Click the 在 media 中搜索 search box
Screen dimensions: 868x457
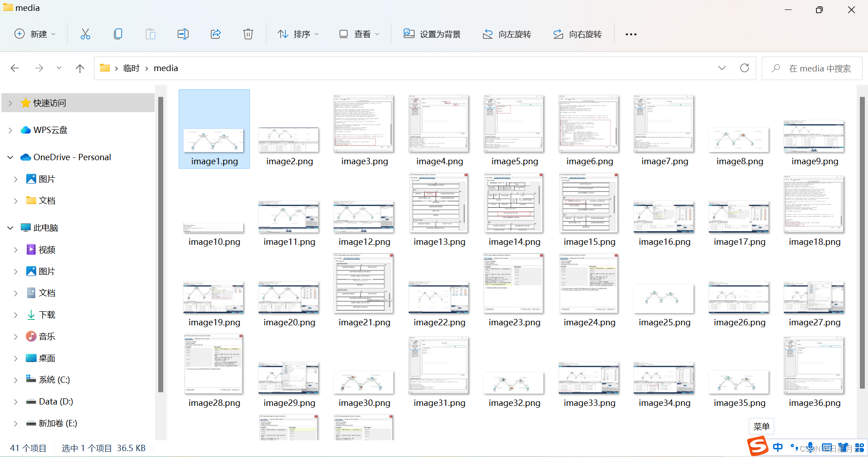812,68
